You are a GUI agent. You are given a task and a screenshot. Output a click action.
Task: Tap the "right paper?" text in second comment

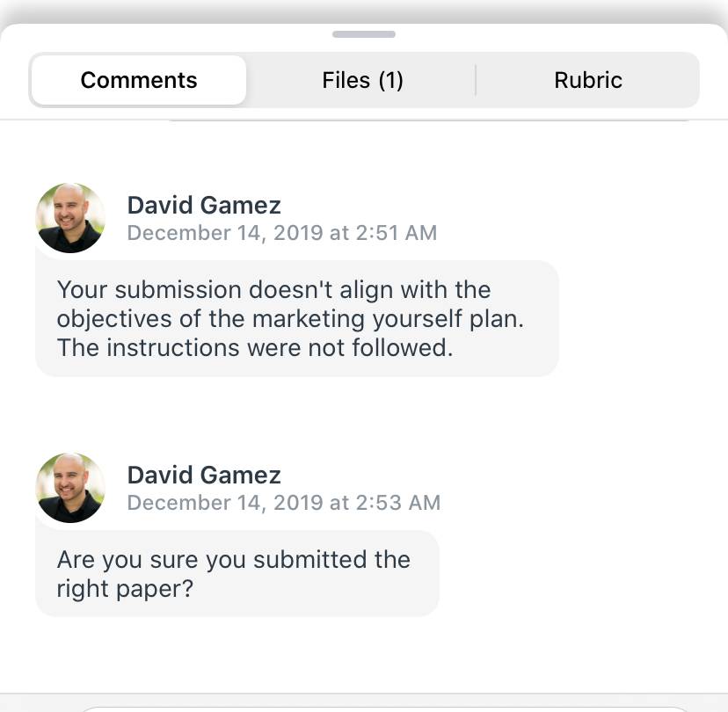coord(125,589)
